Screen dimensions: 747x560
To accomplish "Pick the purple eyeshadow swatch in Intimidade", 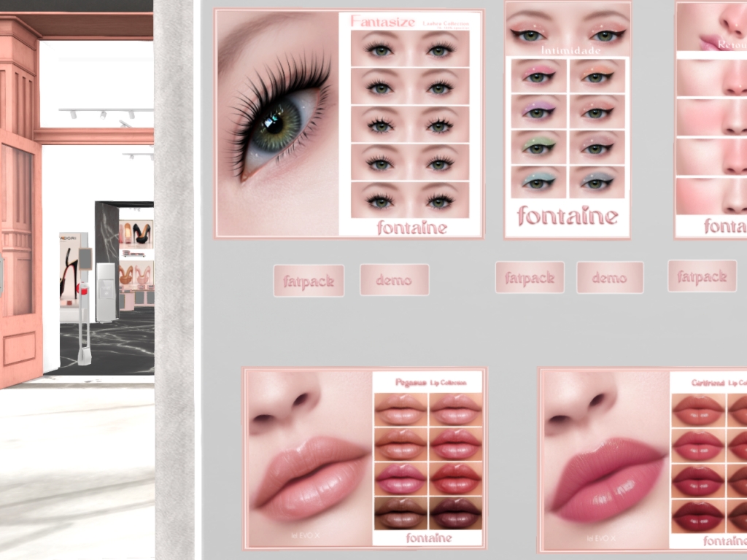I will click(539, 112).
